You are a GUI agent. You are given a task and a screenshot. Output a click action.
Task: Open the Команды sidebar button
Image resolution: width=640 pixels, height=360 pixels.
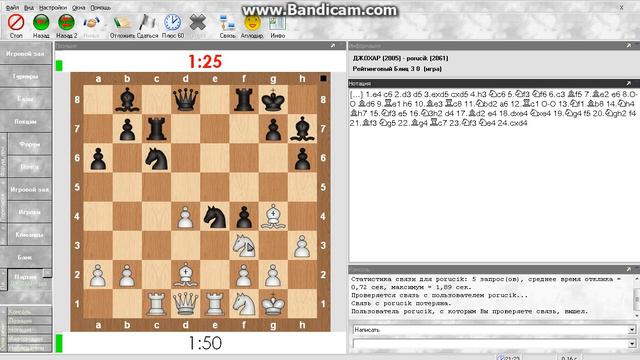pyautogui.click(x=29, y=235)
